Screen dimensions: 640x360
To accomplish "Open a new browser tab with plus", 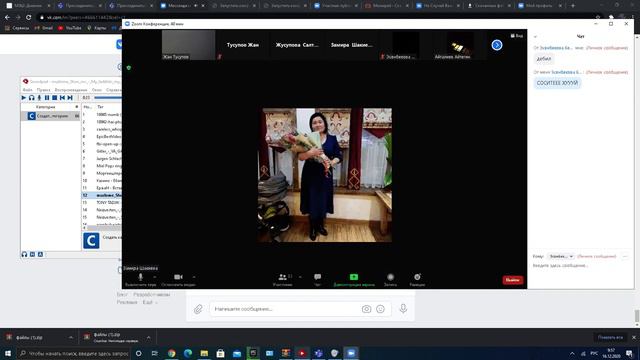I will click(573, 6).
